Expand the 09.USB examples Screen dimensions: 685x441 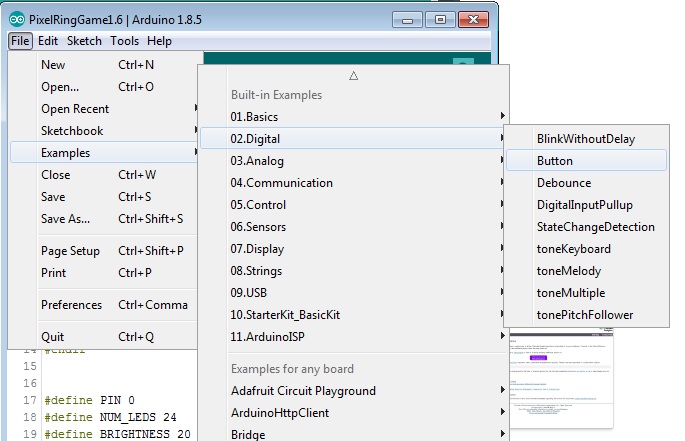353,292
